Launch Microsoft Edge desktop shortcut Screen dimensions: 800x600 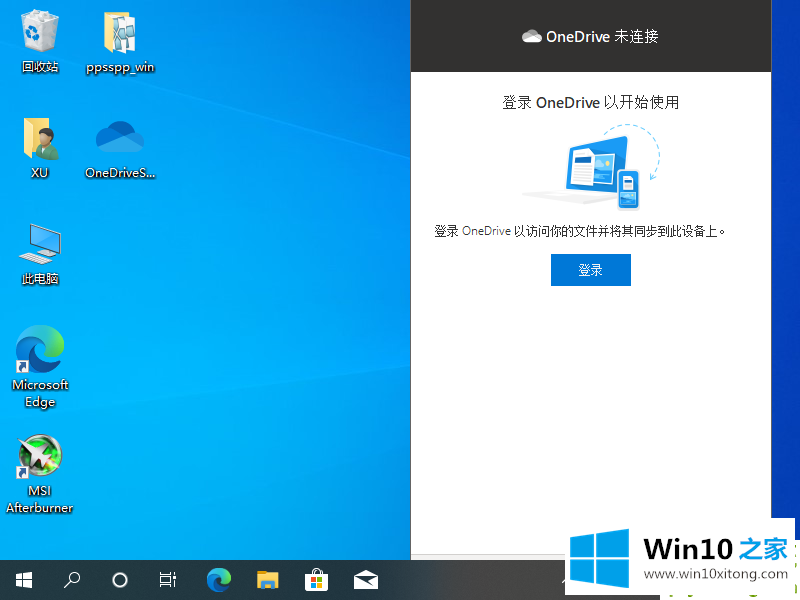(x=40, y=366)
